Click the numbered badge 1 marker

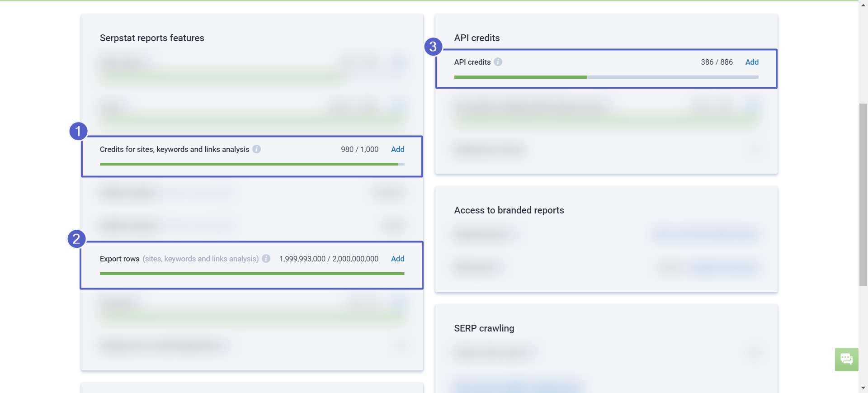78,131
